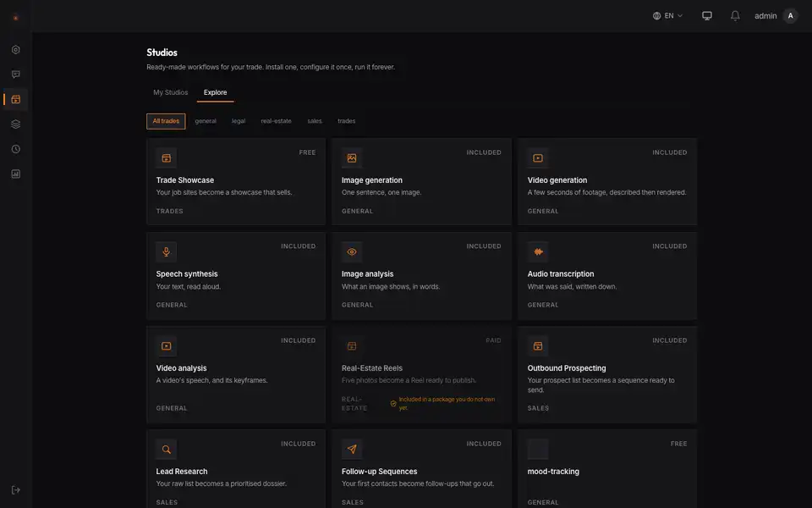Click the PAID badge on Real-Estate Reels
Image resolution: width=812 pixels, height=508 pixels.
pyautogui.click(x=493, y=340)
